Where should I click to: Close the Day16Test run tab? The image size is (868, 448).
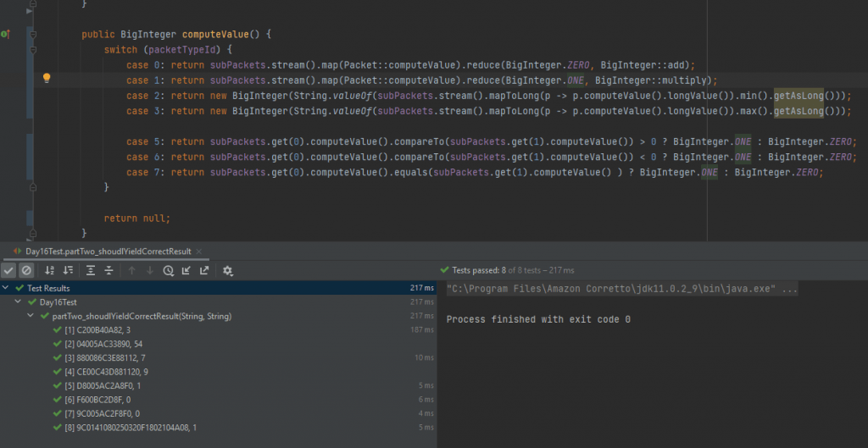coord(198,252)
